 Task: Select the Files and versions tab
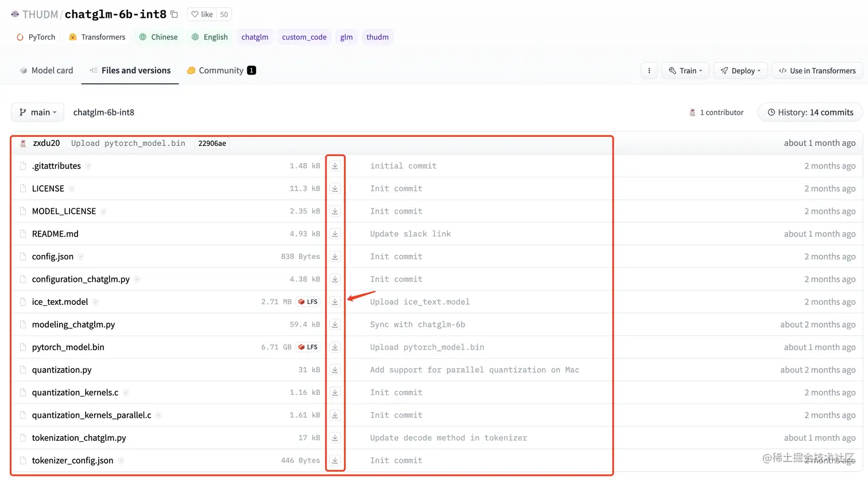130,71
